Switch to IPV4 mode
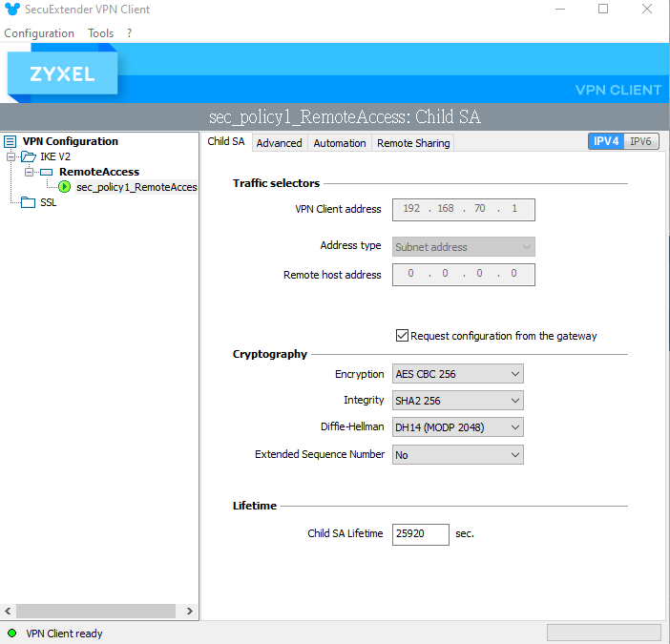This screenshot has height=644, width=670. [606, 141]
